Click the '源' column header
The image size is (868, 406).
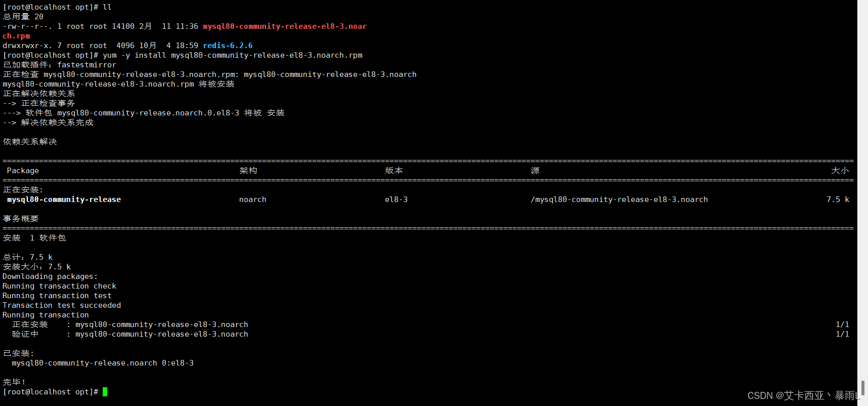pyautogui.click(x=535, y=171)
